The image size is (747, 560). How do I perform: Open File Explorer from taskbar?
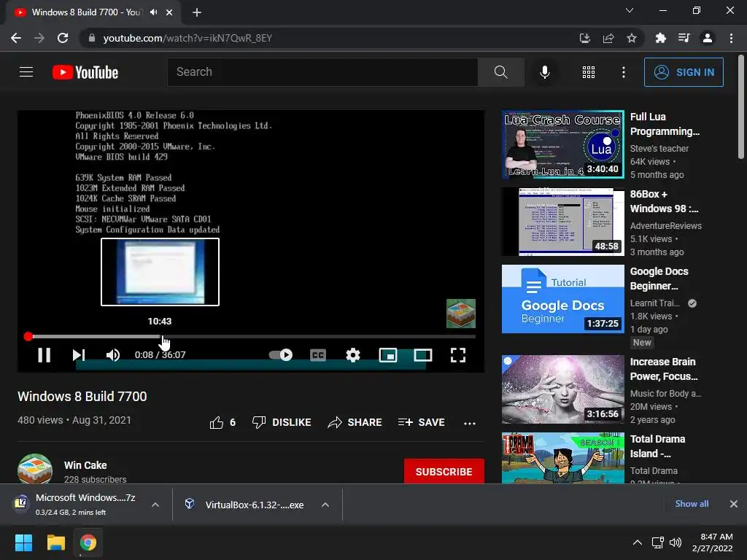(x=55, y=542)
